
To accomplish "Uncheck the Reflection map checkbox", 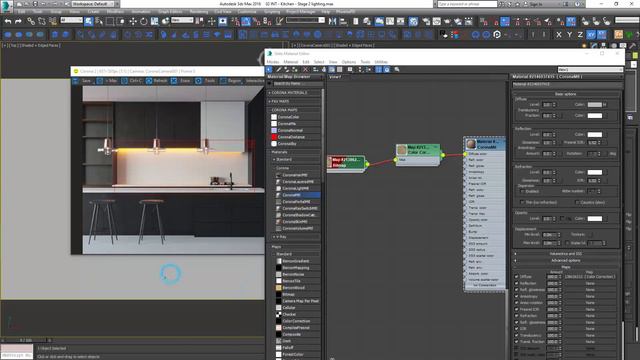I will [516, 283].
